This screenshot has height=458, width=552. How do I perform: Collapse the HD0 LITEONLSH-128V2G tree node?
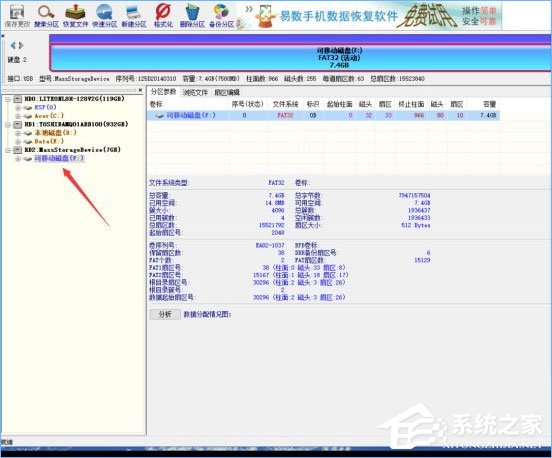8,99
